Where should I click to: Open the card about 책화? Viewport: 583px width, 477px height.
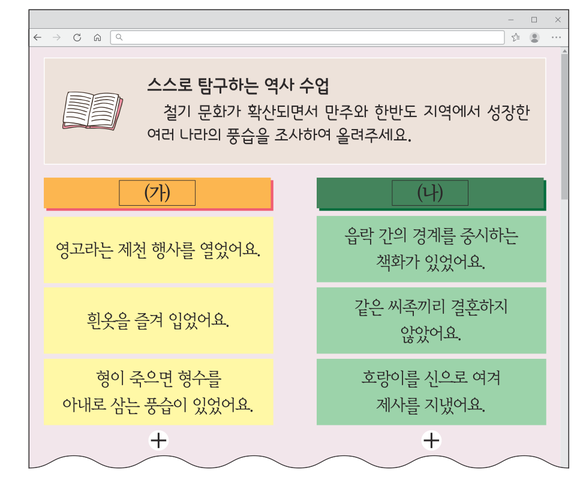pyautogui.click(x=431, y=249)
